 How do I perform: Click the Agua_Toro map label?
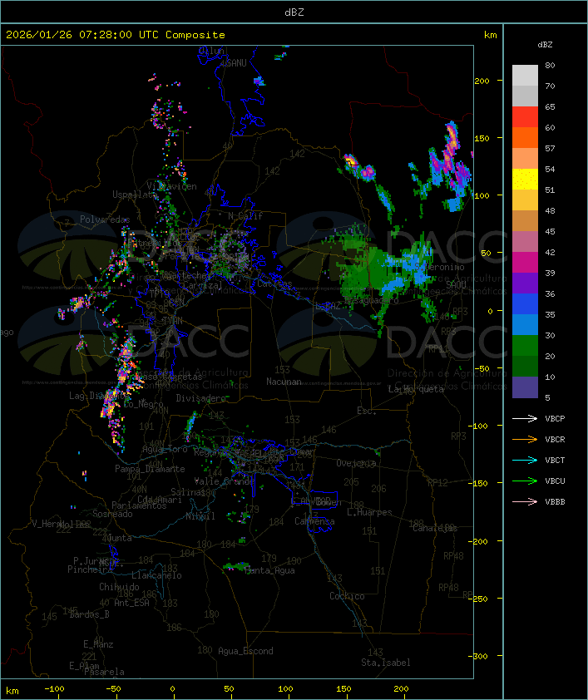click(165, 449)
